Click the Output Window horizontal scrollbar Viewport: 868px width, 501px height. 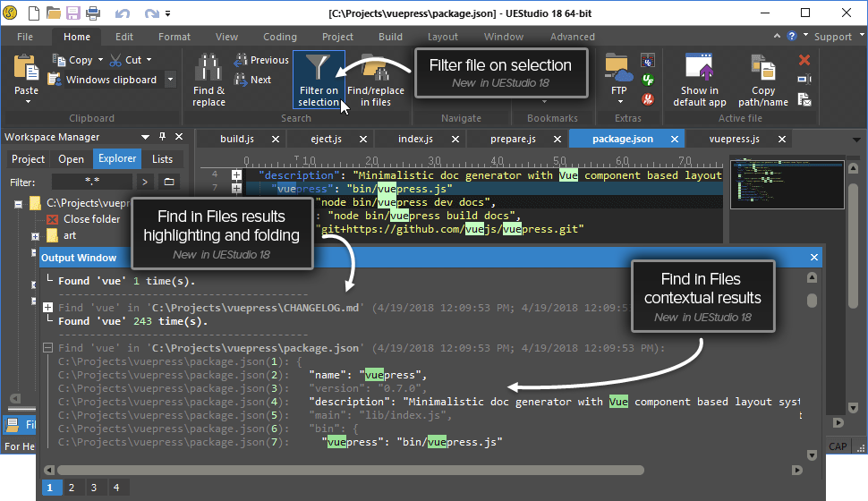click(x=351, y=470)
